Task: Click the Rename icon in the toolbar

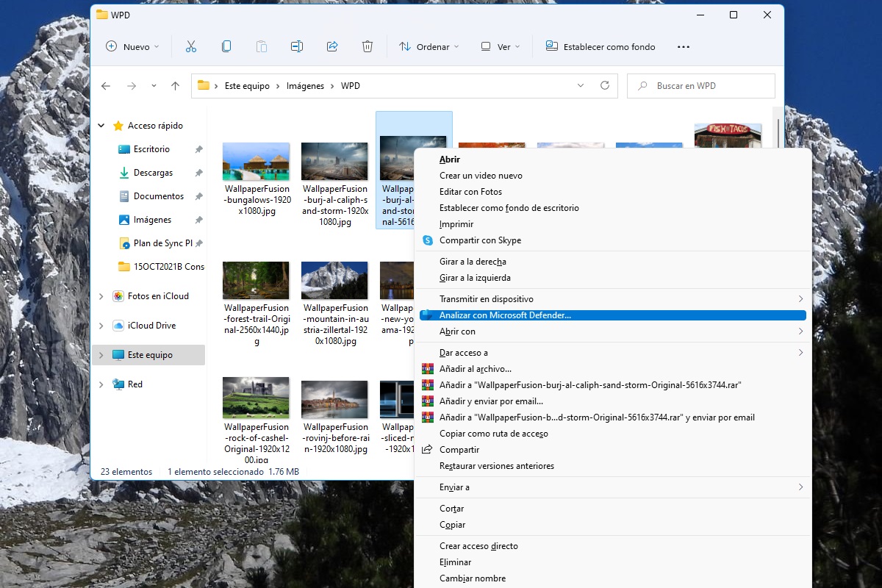Action: click(x=297, y=46)
